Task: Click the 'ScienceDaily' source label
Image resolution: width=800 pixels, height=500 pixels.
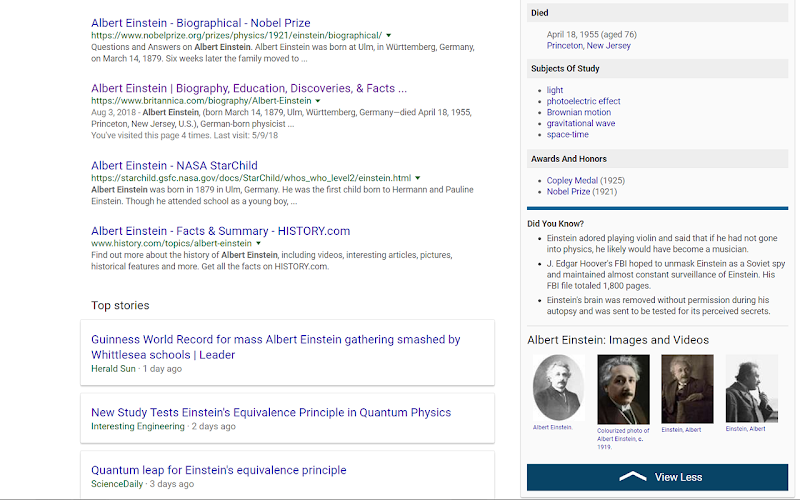Action: point(117,484)
